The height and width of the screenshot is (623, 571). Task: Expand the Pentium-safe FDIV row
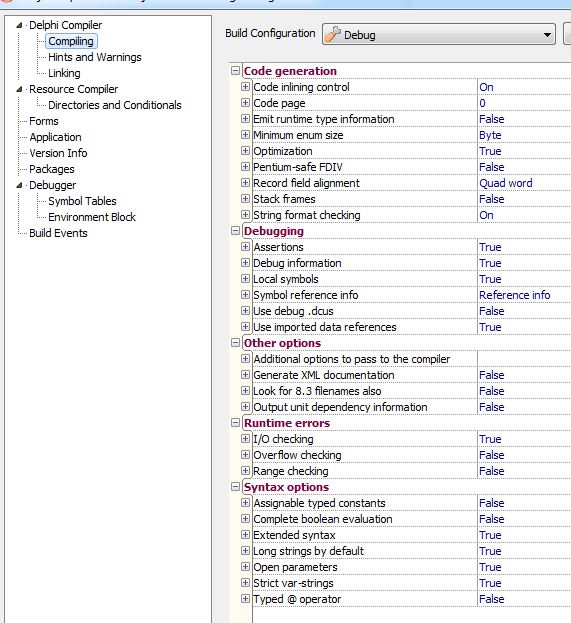[x=246, y=167]
